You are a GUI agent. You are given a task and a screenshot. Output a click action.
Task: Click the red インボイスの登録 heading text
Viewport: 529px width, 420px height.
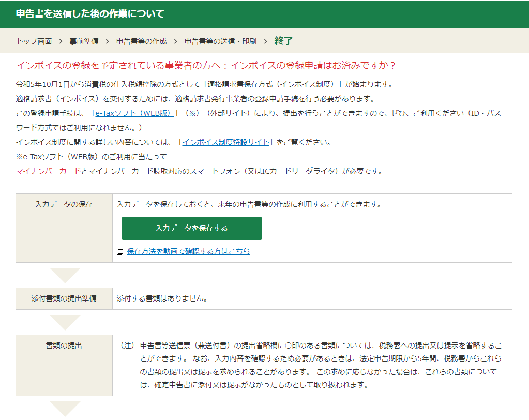(205, 65)
